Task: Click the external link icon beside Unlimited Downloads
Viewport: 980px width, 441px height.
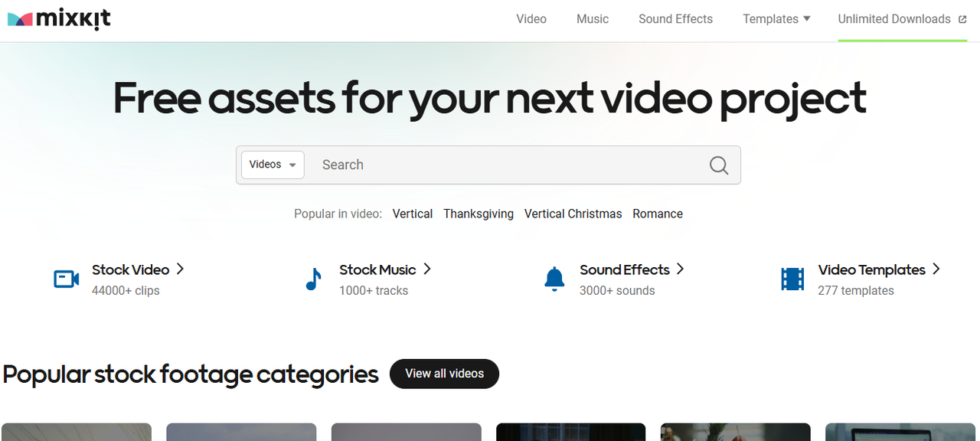Action: 962,19
